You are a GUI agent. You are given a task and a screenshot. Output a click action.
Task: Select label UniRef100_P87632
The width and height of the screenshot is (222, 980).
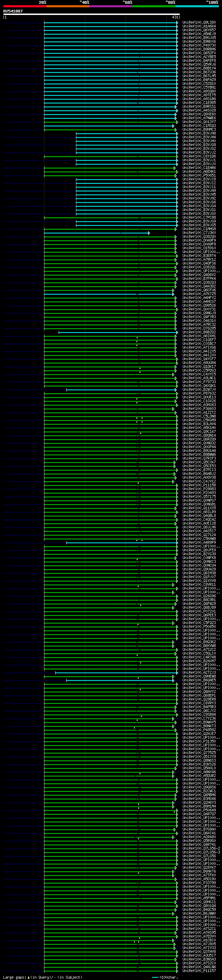199,394
